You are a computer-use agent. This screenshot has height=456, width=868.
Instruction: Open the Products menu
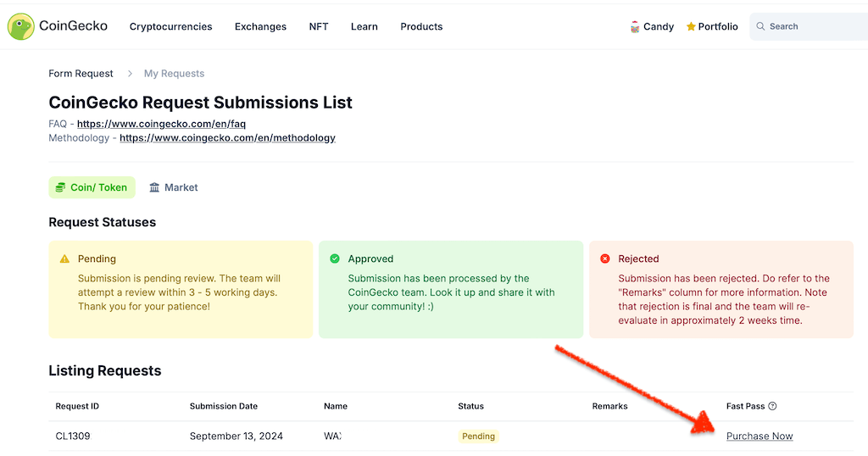[x=421, y=26]
